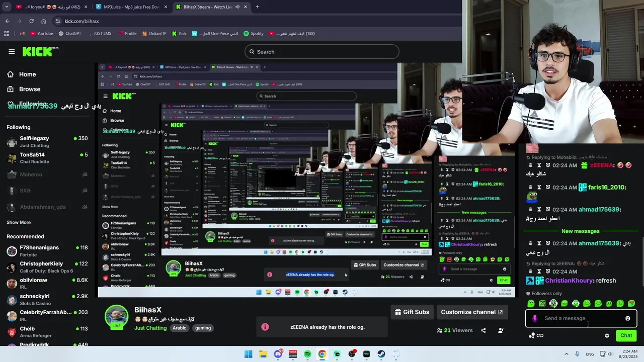The width and height of the screenshot is (644, 362).
Task: Open Customize channel
Action: (x=472, y=312)
